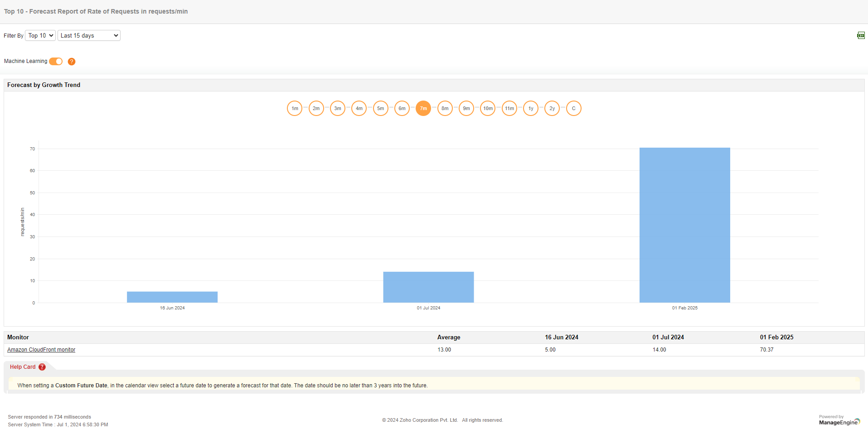This screenshot has height=434, width=868.
Task: Disable the Machine Learning toggle
Action: [55, 61]
